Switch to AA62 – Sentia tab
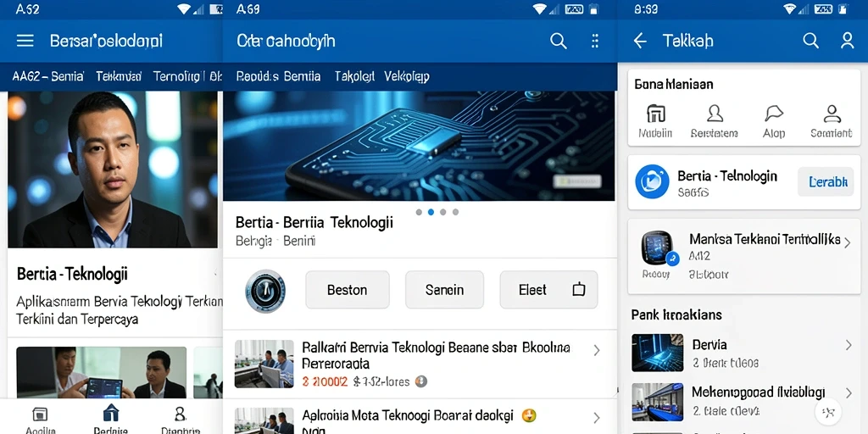The width and height of the screenshot is (868, 434). 47,76
